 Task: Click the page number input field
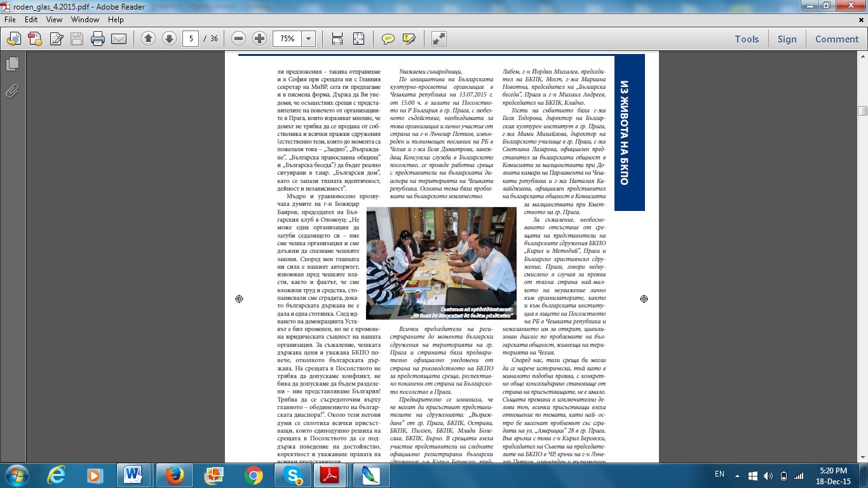point(191,39)
